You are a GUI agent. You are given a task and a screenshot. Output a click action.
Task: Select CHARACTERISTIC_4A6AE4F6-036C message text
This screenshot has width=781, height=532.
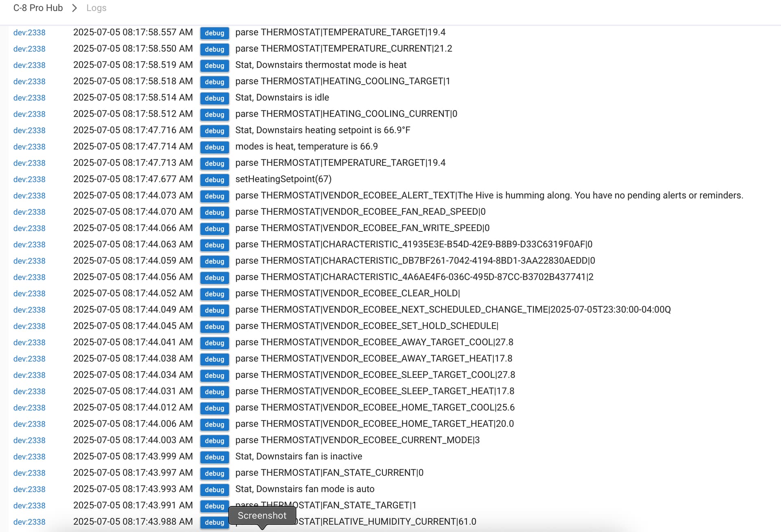point(414,277)
